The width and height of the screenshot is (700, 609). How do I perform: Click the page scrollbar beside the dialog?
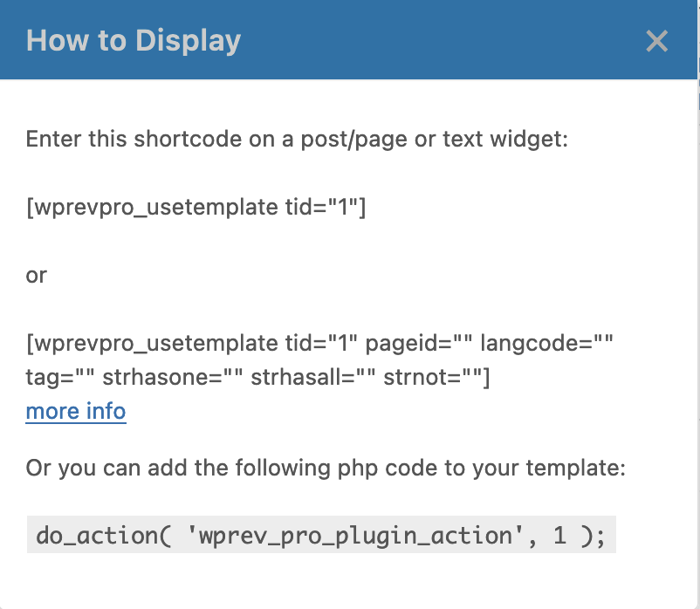[x=698, y=304]
